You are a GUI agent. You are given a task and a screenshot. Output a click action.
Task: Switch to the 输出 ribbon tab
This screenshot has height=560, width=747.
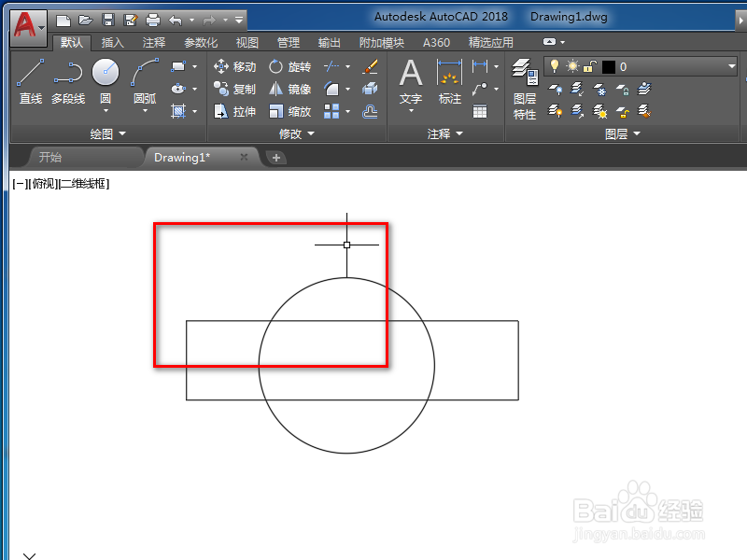330,42
